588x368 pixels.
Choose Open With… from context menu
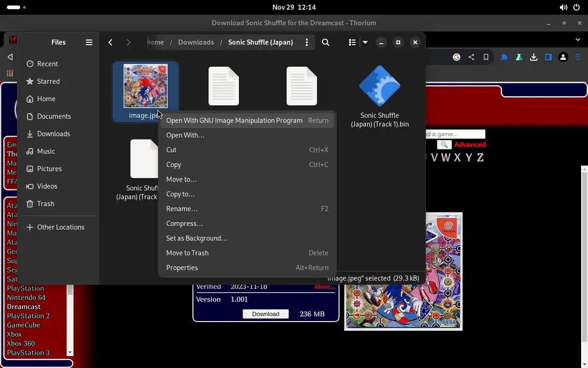coord(247,135)
